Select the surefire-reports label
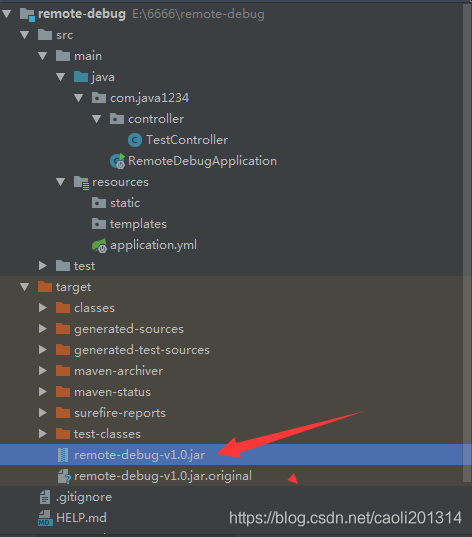The width and height of the screenshot is (472, 537). click(120, 413)
